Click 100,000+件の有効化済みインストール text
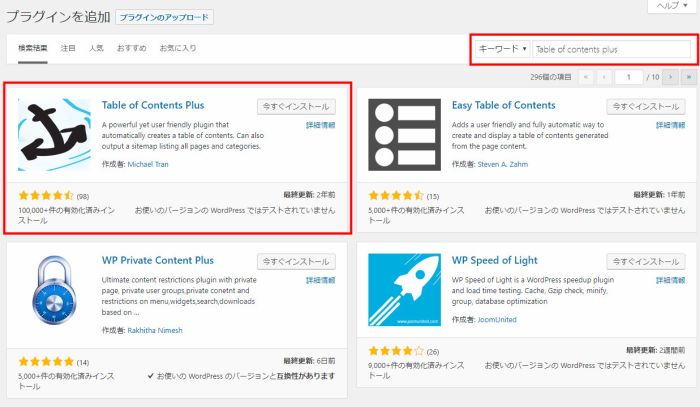 pos(67,215)
